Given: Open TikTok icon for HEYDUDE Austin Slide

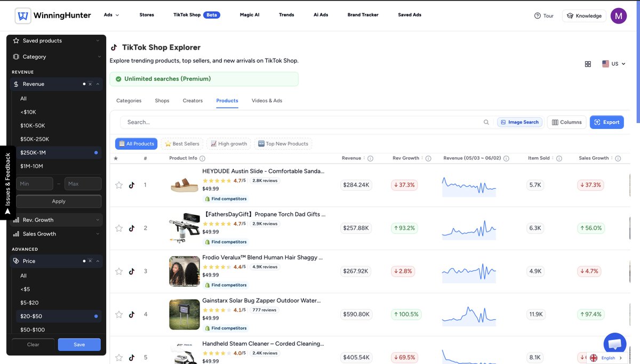Looking at the screenshot, I should (132, 185).
